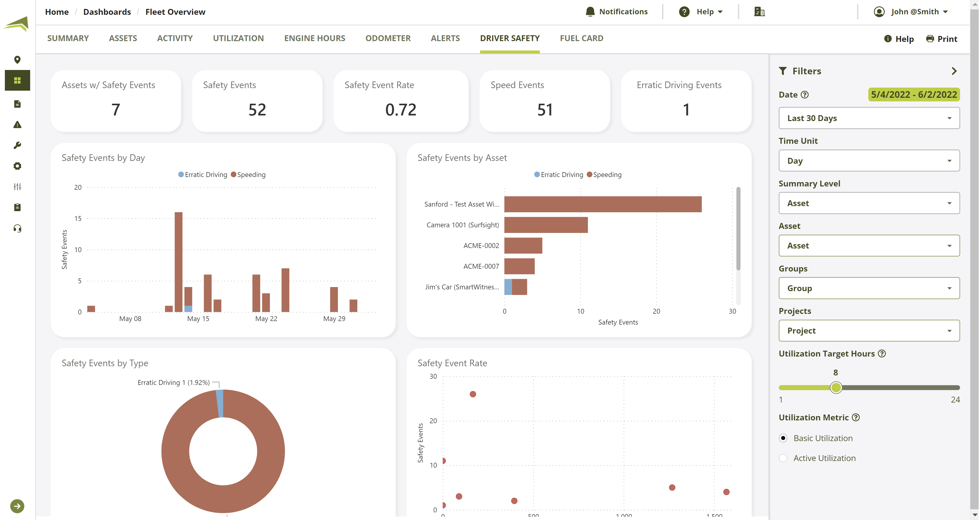
Task: Click the Notifications bell icon
Action: tap(590, 12)
